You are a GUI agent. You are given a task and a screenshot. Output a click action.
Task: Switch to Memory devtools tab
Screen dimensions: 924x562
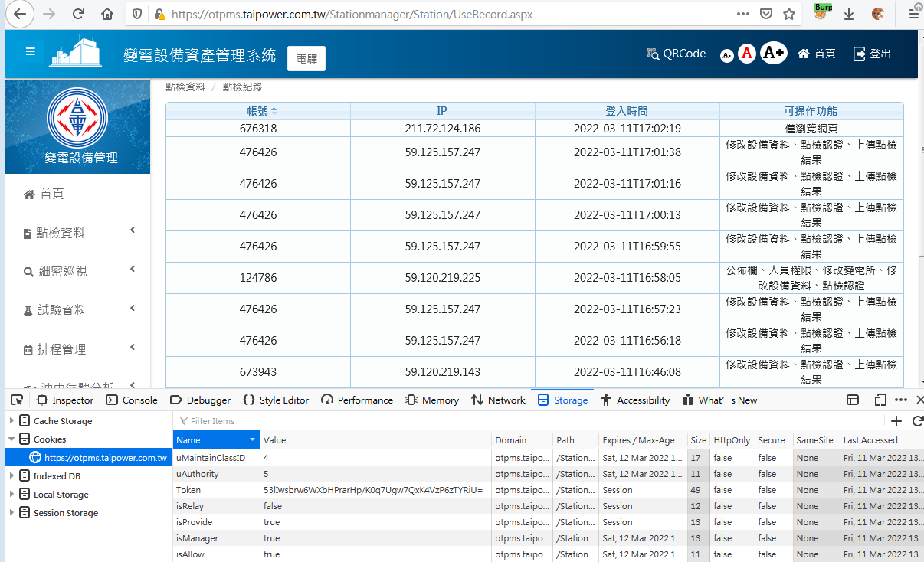tap(432, 400)
